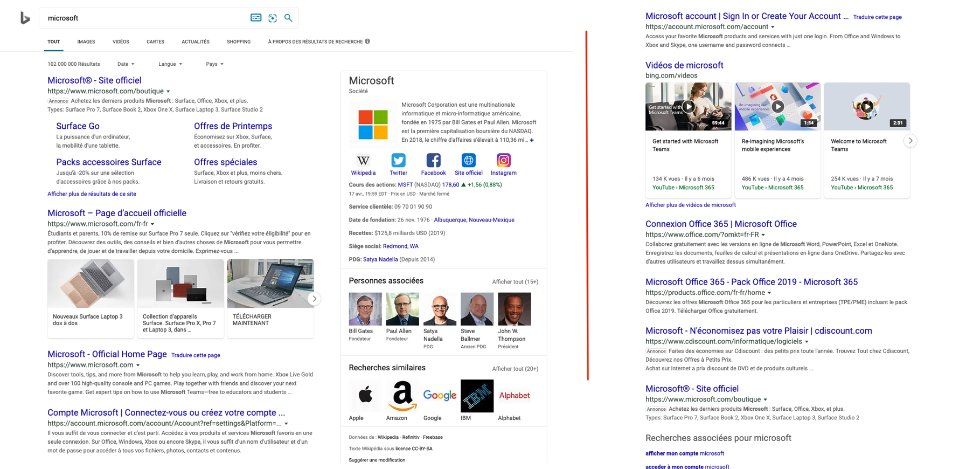Open the Surface Go sitelink
This screenshot has height=469, width=980.
tap(78, 126)
